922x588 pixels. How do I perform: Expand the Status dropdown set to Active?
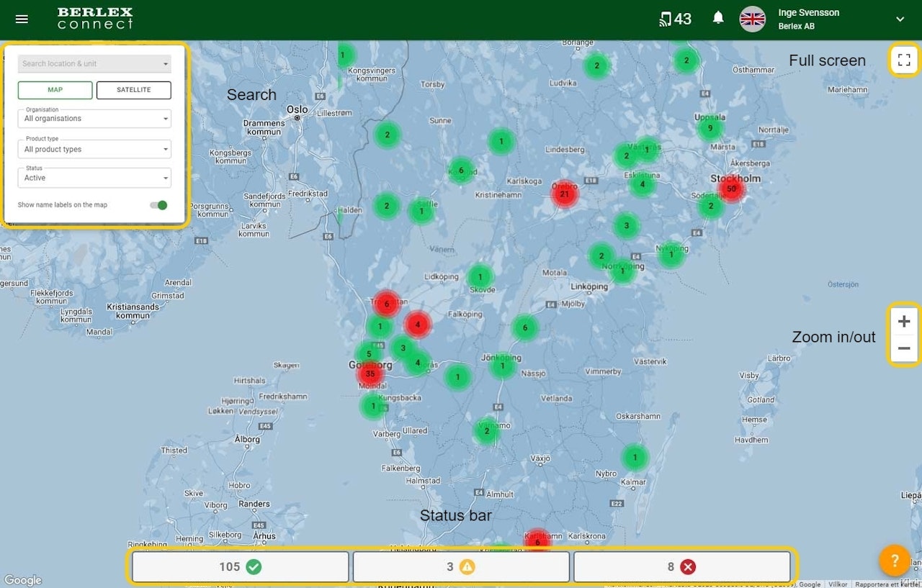point(94,178)
